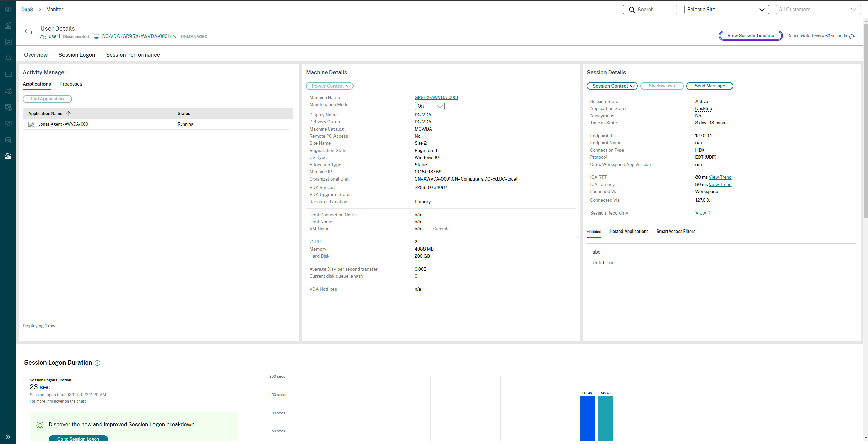Open the Processes tab
The height and width of the screenshot is (444, 868).
pyautogui.click(x=71, y=84)
